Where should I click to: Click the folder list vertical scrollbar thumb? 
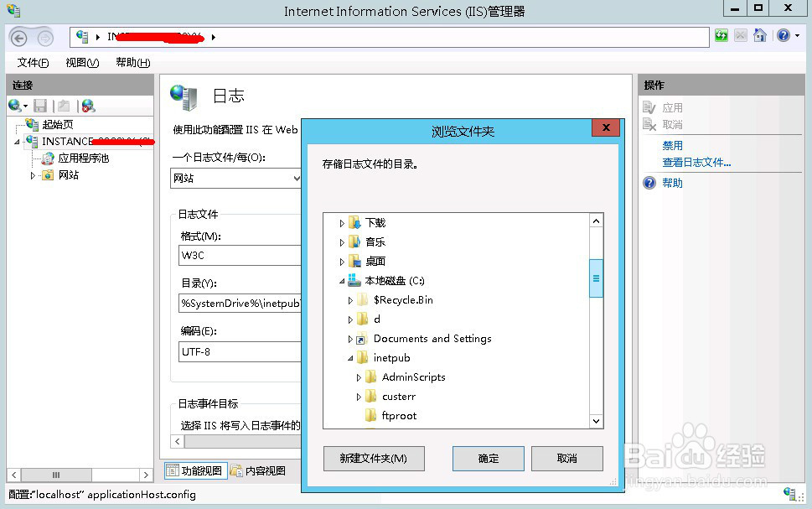click(x=596, y=278)
